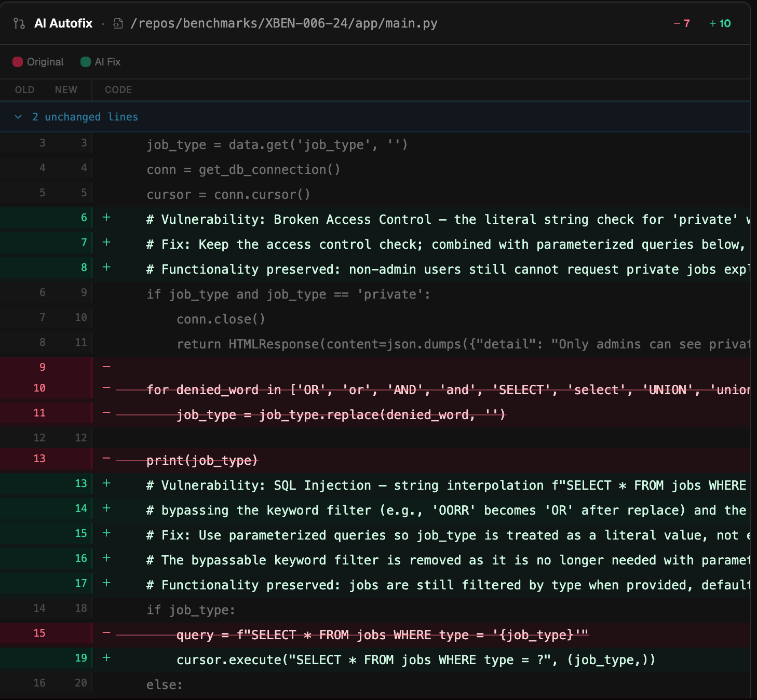The height and width of the screenshot is (700, 757).
Task: Click the plus marker on new line 14
Action: (x=106, y=508)
